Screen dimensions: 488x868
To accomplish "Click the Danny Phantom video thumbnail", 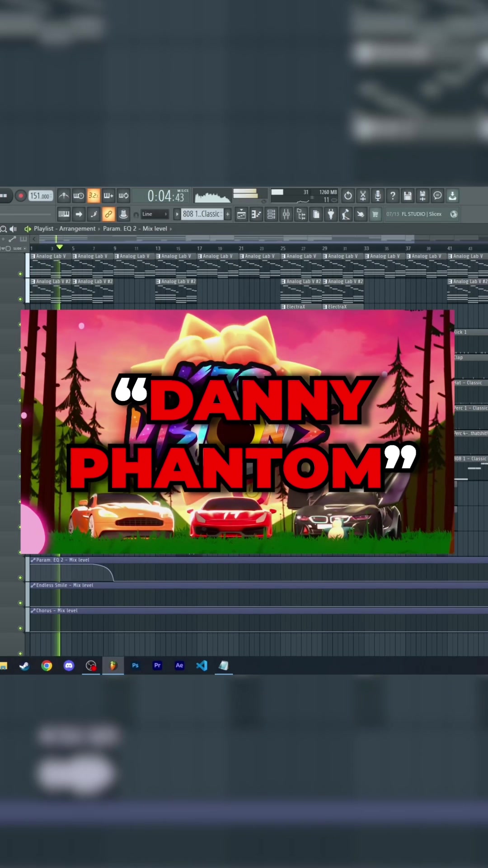I will (x=237, y=432).
